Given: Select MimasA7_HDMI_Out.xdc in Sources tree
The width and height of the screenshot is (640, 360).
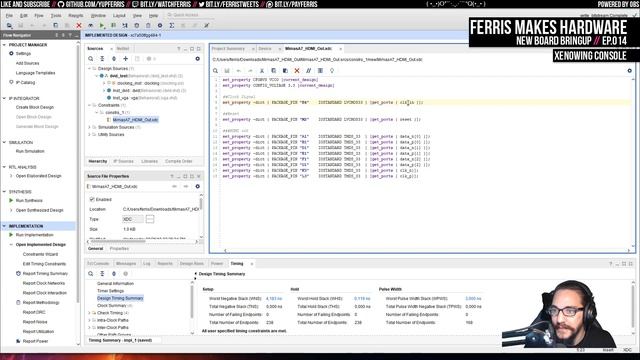Looking at the screenshot, I should click(135, 120).
